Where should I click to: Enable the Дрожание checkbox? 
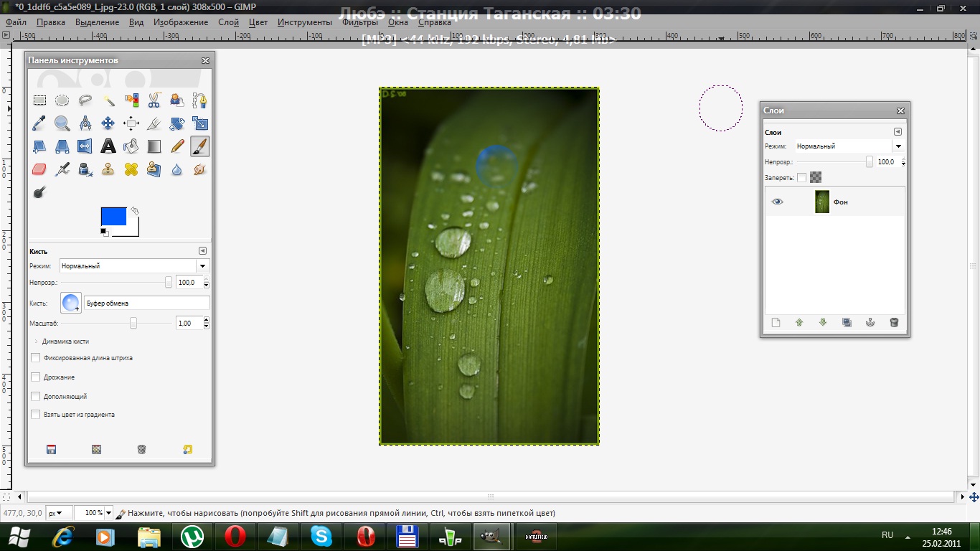36,377
